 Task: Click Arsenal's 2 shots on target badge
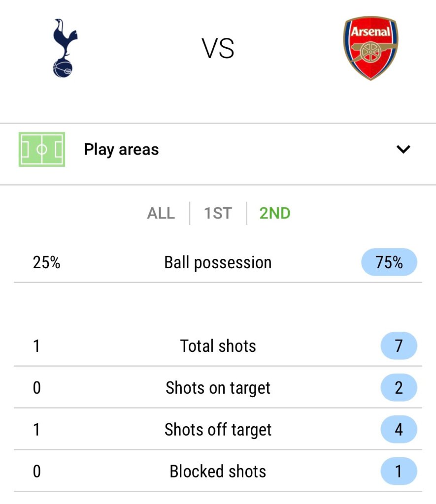pos(399,388)
